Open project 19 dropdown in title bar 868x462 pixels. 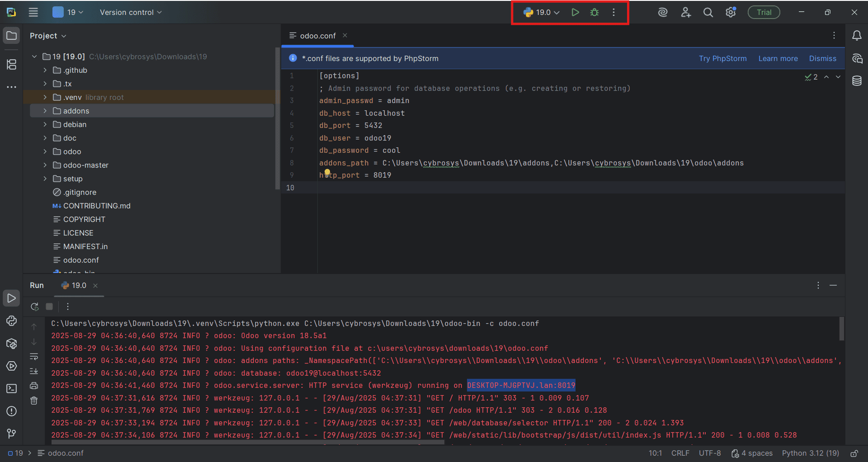click(68, 12)
